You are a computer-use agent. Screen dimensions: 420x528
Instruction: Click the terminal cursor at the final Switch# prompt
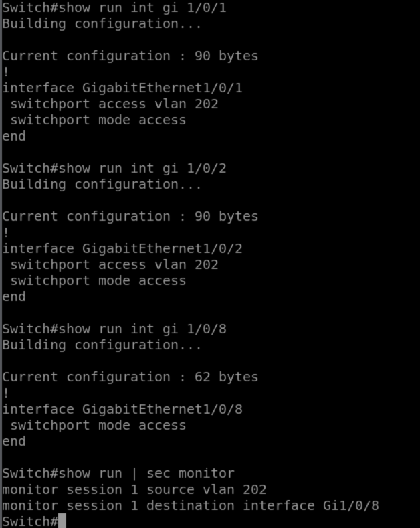pyautogui.click(x=62, y=521)
